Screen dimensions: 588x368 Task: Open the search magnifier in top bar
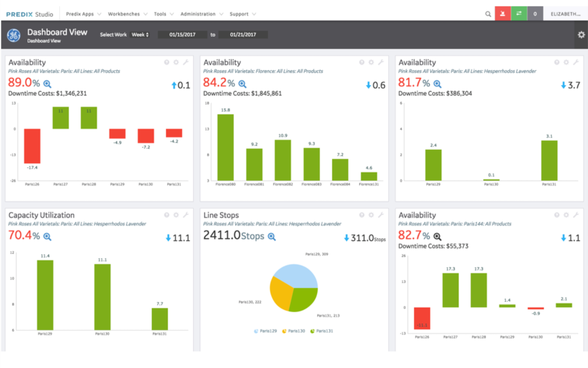click(x=488, y=14)
